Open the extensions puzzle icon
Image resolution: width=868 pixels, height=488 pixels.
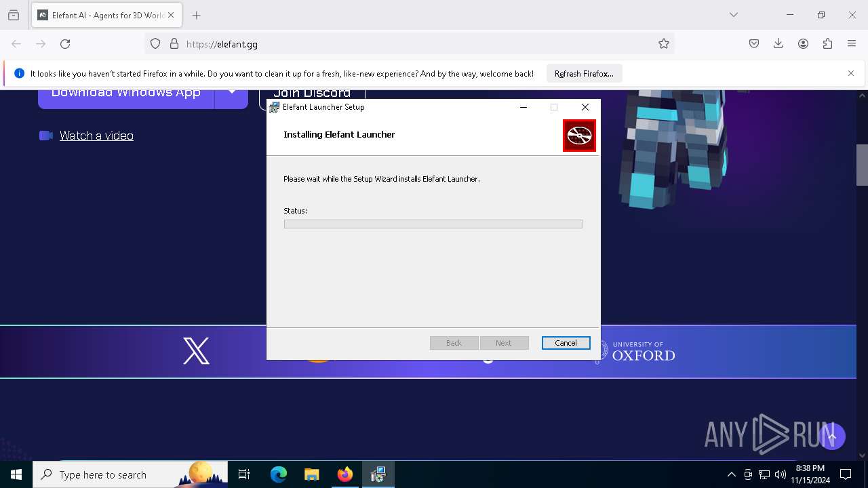point(827,44)
